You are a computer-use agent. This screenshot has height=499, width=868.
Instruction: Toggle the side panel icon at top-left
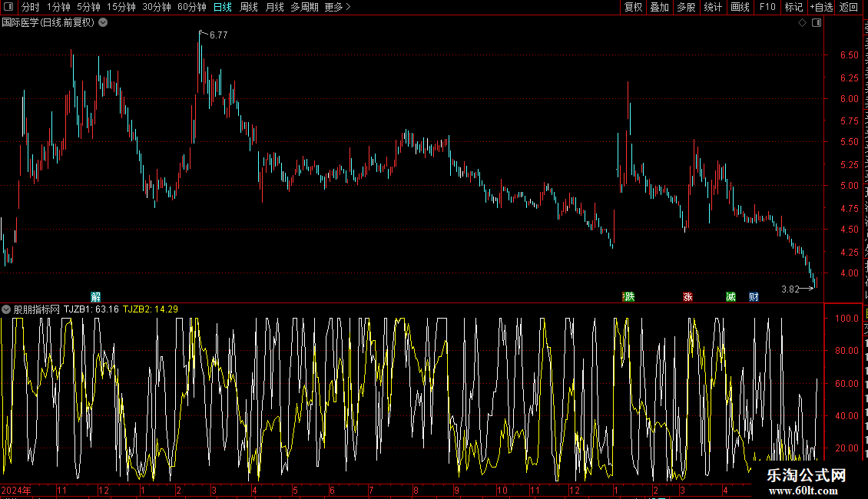(8, 7)
